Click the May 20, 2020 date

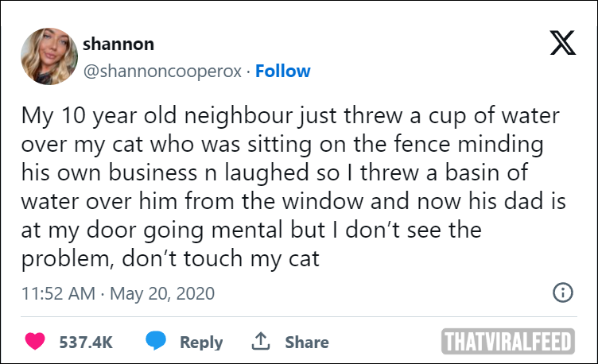pyautogui.click(x=162, y=293)
